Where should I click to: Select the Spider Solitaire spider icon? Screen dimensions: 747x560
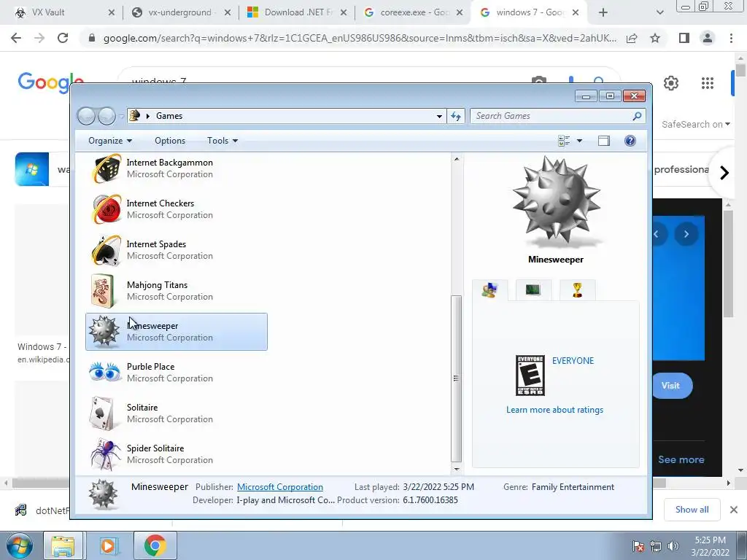click(x=105, y=454)
